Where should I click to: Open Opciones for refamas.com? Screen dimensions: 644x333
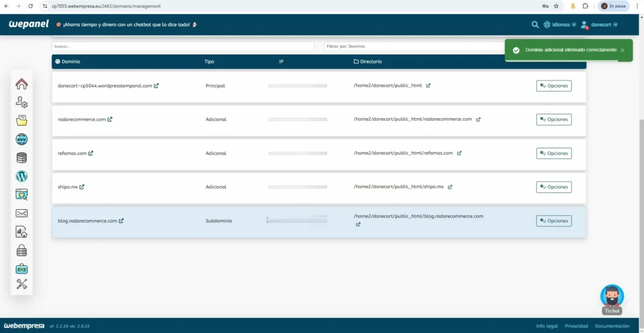coord(553,153)
